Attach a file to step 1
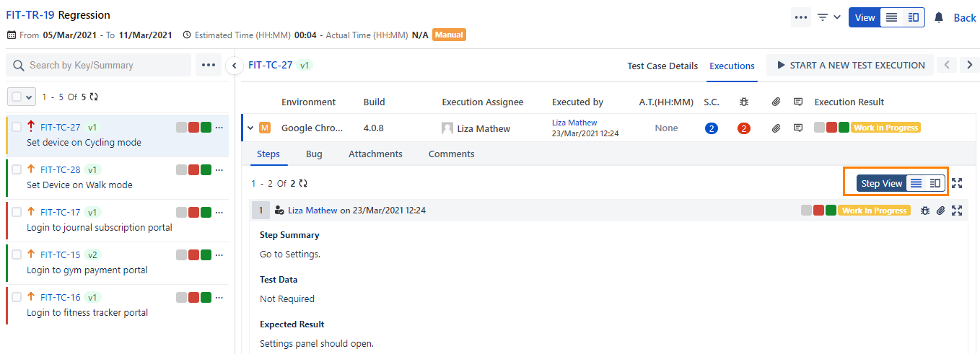Screen dimensions: 980x354 click(x=940, y=211)
